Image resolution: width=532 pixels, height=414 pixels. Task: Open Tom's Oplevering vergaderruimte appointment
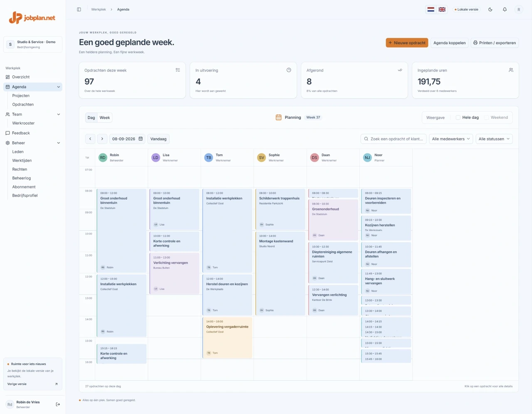[x=227, y=338]
